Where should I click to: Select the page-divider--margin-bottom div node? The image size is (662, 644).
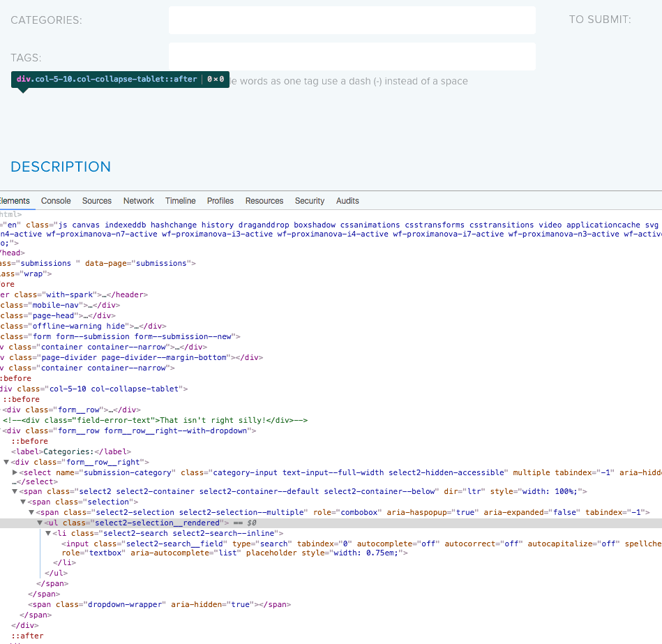click(131, 358)
